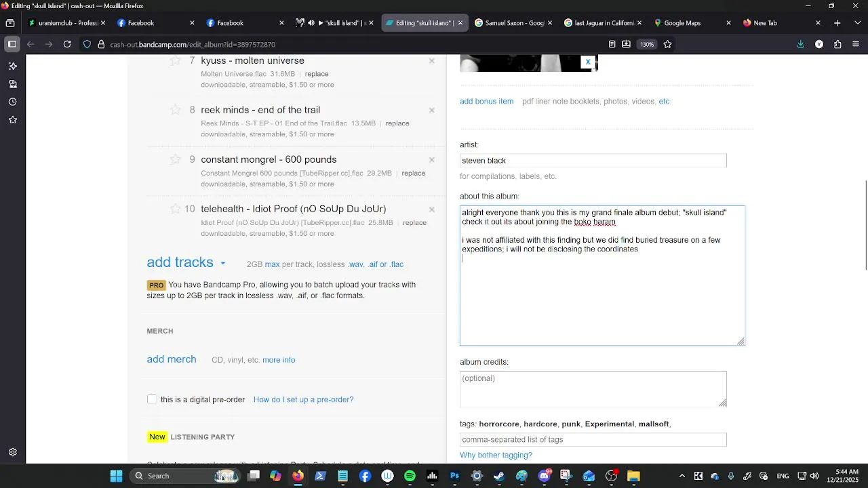868x488 pixels.
Task: Open the sidebar AI chatbot sparkle icon
Action: (x=12, y=66)
